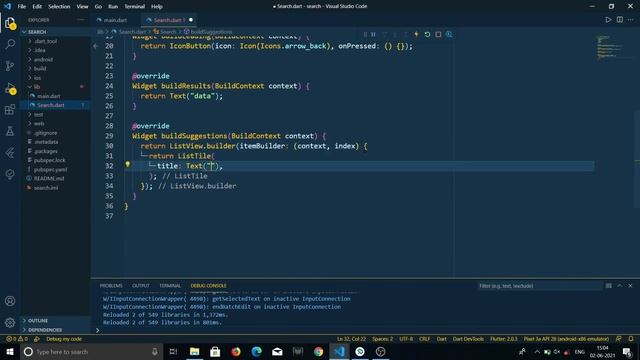The width and height of the screenshot is (640, 360).
Task: Open Explorer more actions ellipsis
Action: [81, 20]
